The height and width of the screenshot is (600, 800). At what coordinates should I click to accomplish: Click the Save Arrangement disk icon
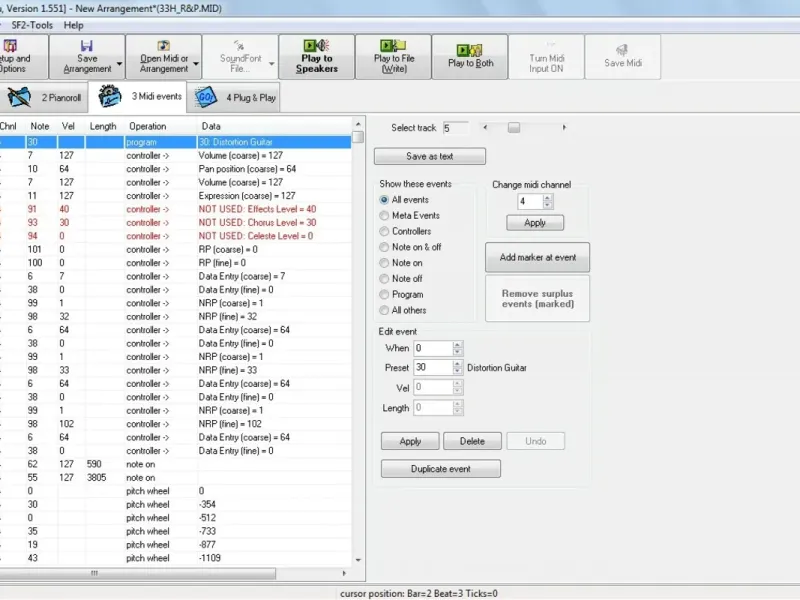[x=87, y=45]
